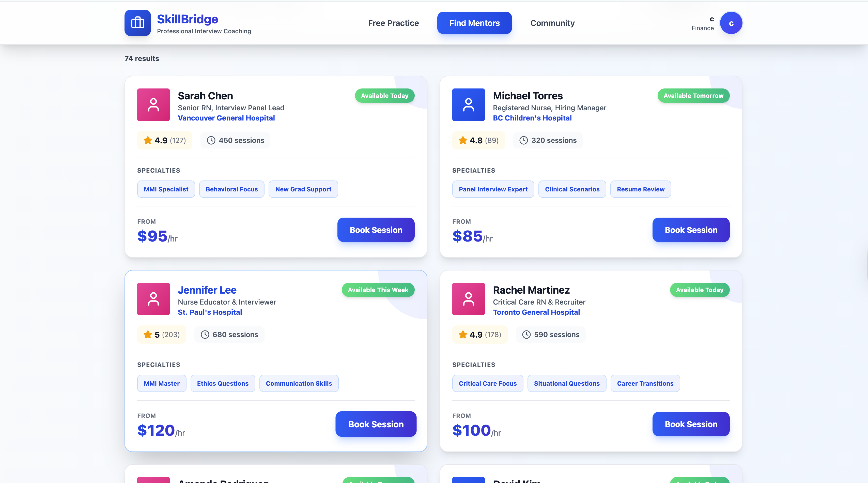Click the star icon on Jennifer Lee's rating
Image resolution: width=868 pixels, height=483 pixels.
(148, 334)
